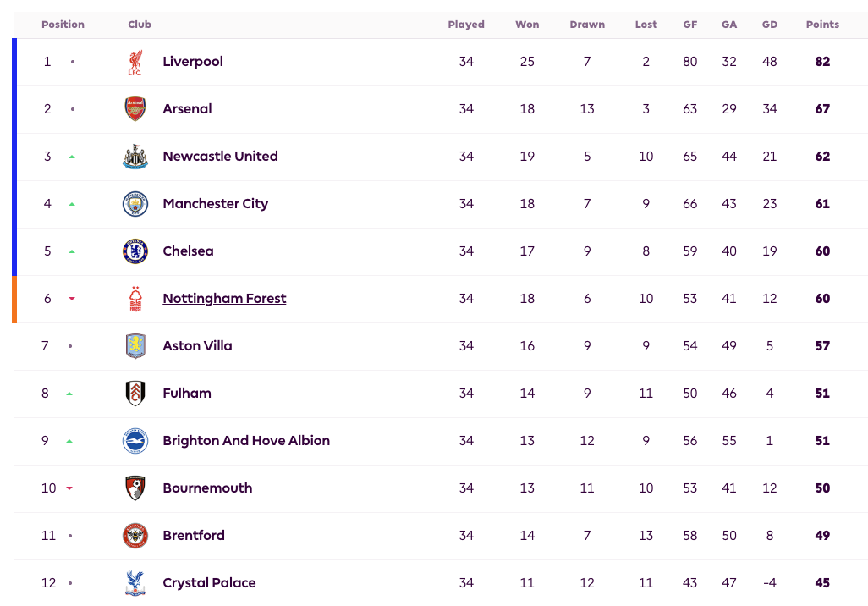This screenshot has width=868, height=606.
Task: Click the Arsenal club badge
Action: [135, 109]
